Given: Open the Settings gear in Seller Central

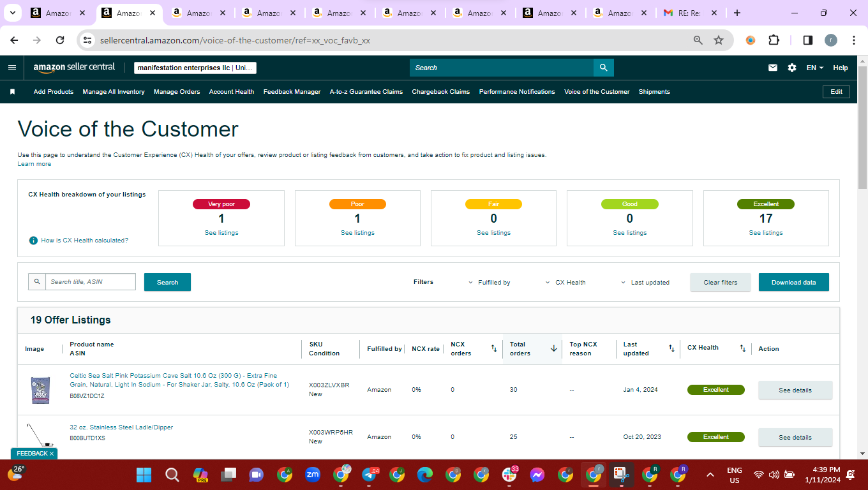Looking at the screenshot, I should 792,68.
